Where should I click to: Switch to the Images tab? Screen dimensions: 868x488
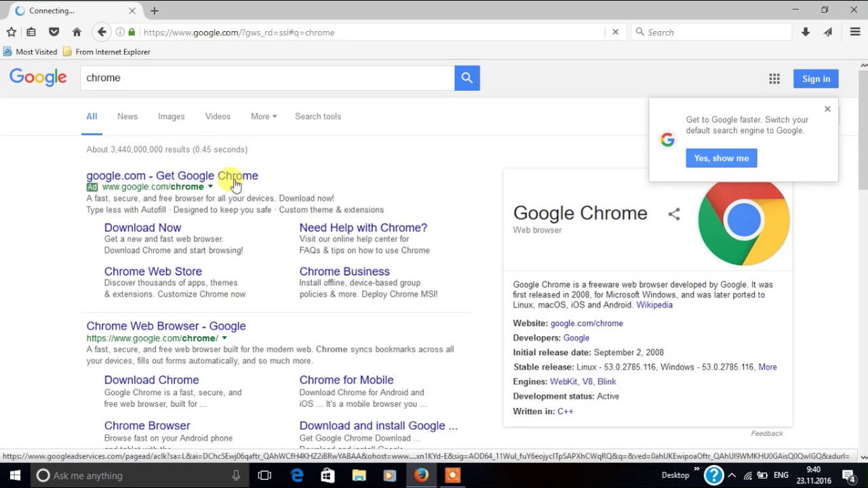(x=172, y=117)
